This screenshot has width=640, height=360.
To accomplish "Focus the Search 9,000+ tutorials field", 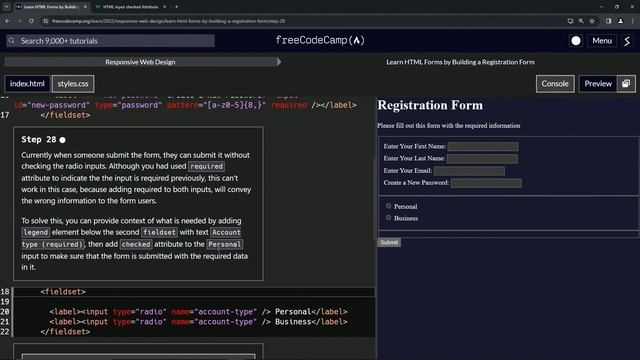I will tap(110, 41).
